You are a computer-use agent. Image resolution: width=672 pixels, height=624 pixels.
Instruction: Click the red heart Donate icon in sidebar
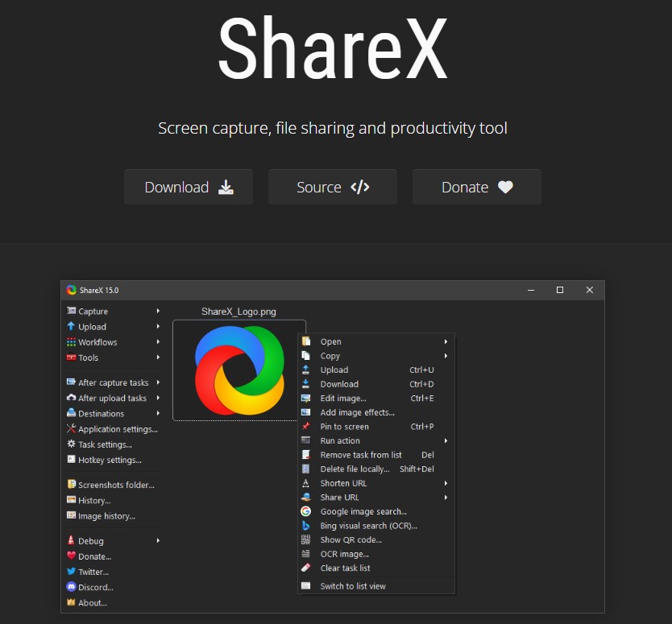pyautogui.click(x=71, y=556)
